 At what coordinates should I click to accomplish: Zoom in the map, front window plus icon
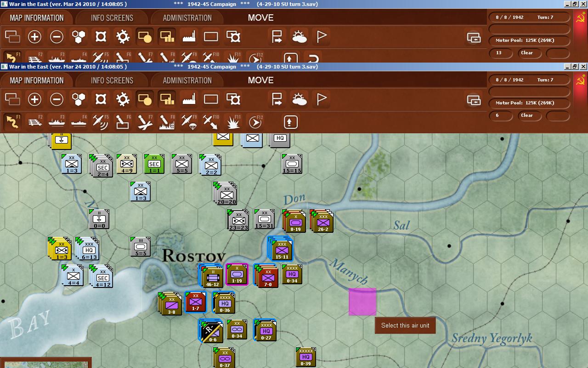(x=34, y=99)
